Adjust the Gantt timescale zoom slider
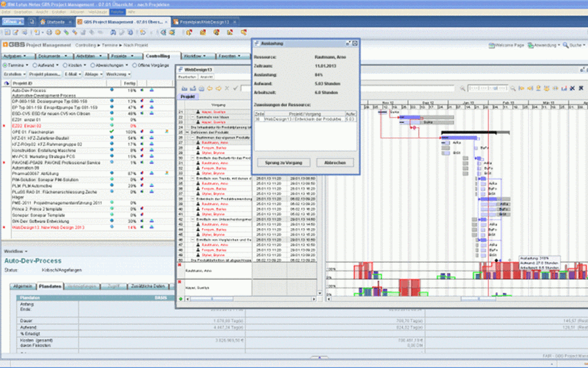 point(488,88)
